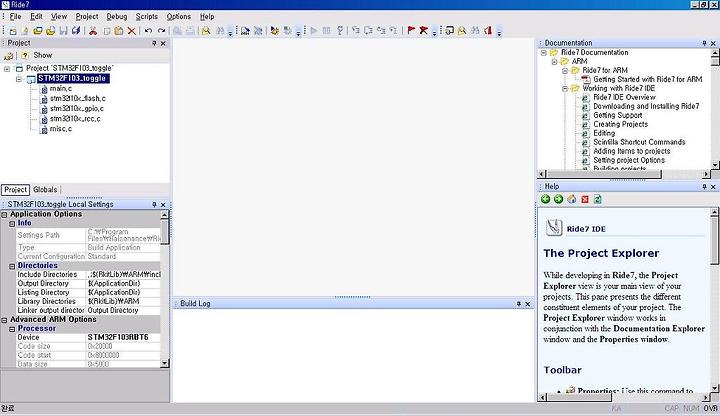Open the Debug menu
This screenshot has height=416, width=720.
pyautogui.click(x=117, y=16)
